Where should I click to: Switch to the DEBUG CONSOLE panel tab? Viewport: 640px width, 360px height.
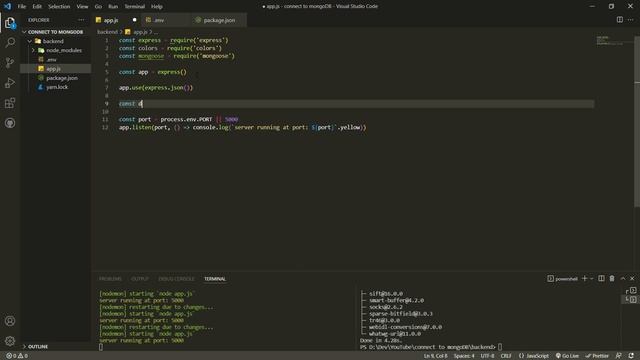[176, 279]
